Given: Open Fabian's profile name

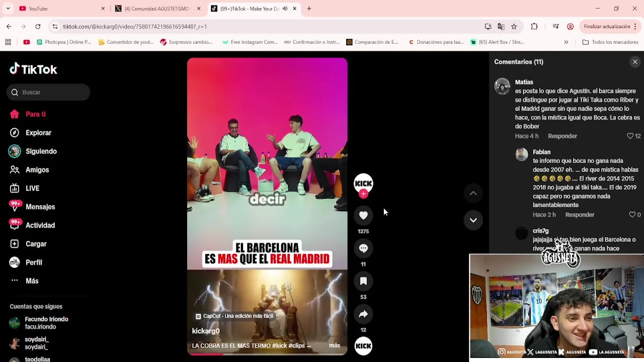Looking at the screenshot, I should click(x=541, y=152).
